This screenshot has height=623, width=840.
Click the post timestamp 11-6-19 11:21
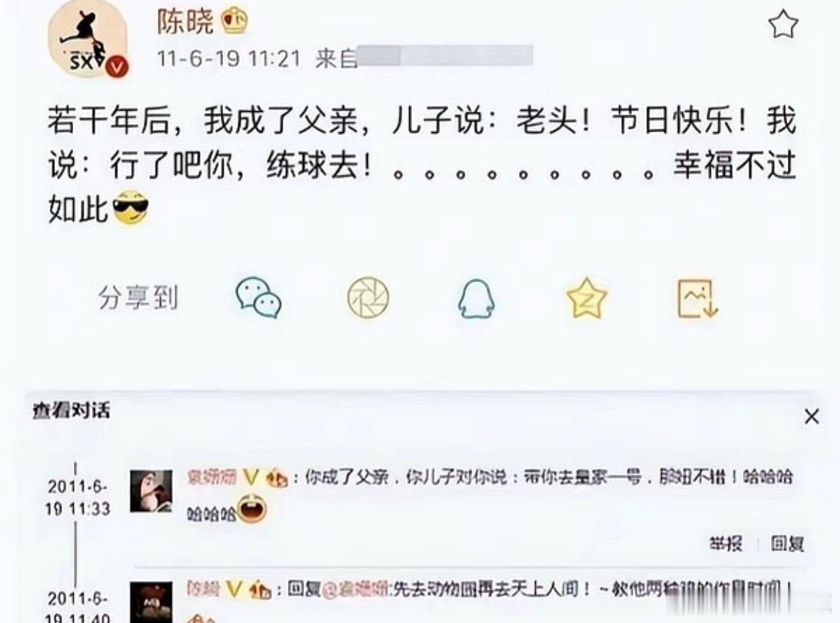click(228, 59)
